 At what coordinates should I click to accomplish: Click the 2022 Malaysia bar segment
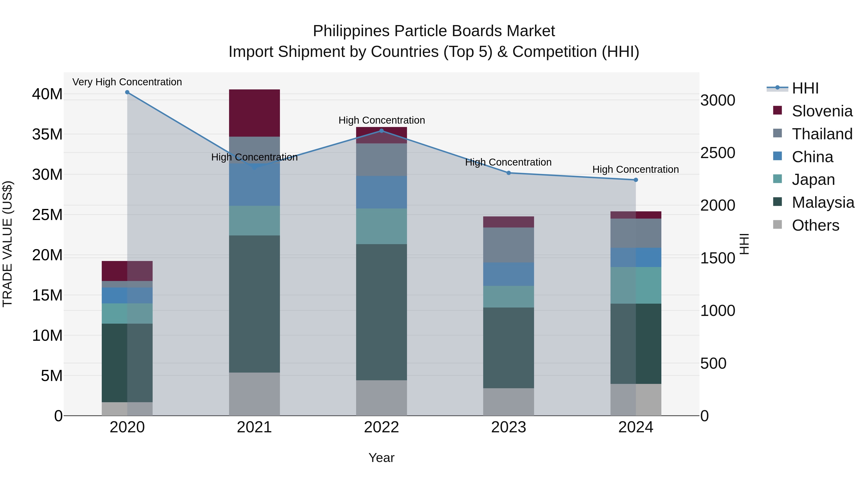point(381,312)
